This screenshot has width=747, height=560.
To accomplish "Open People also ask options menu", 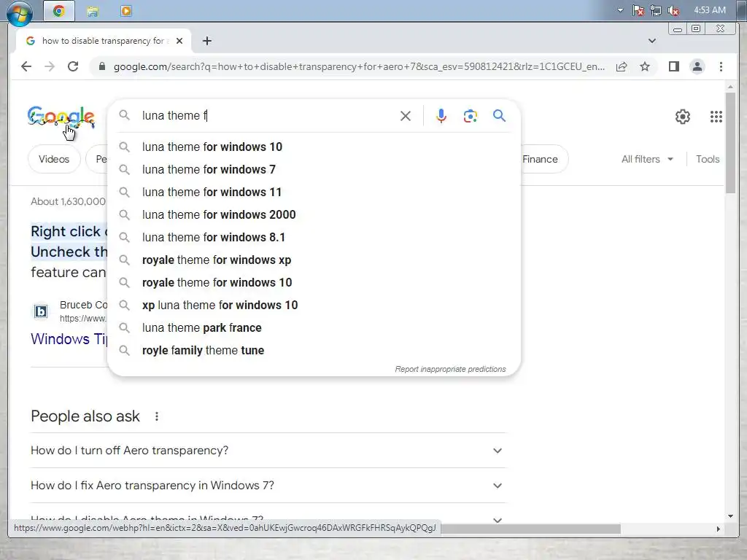I will click(x=156, y=416).
